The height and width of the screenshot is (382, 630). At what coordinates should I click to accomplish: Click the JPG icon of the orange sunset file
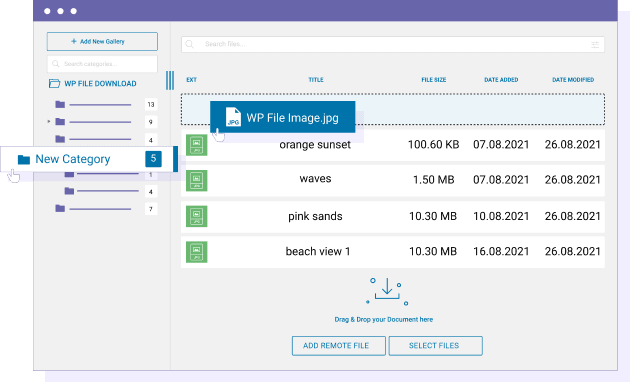[x=196, y=145]
